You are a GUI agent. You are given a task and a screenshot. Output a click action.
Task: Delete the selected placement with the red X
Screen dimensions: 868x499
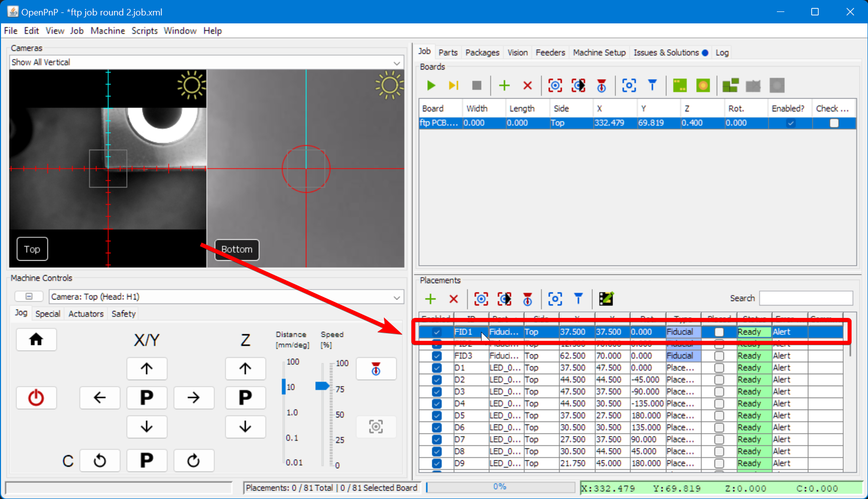pos(453,299)
